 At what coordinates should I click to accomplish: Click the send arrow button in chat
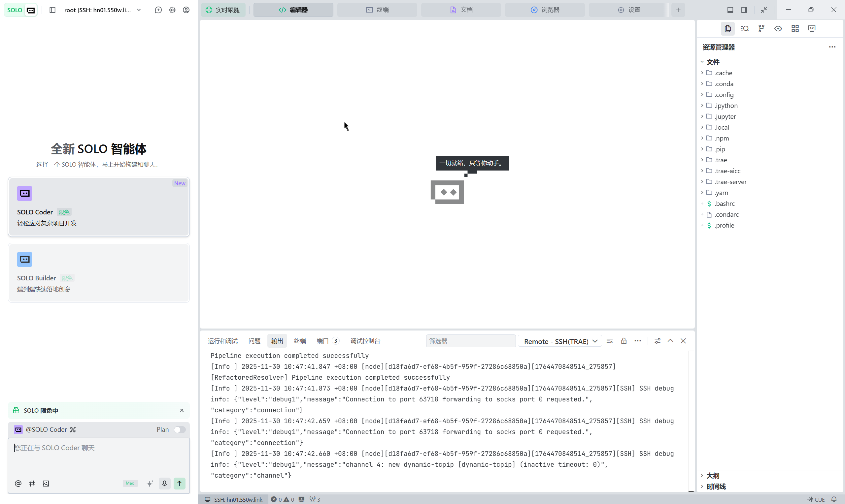179,483
